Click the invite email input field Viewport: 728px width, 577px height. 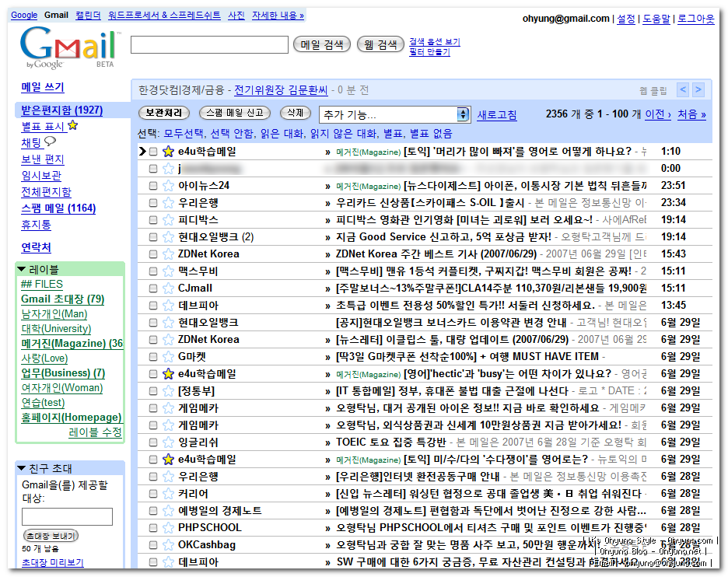[x=68, y=516]
